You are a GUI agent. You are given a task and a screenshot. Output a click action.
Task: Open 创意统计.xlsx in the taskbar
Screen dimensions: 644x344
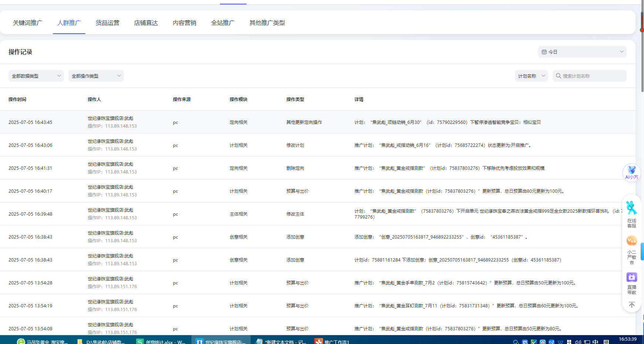coord(161,341)
